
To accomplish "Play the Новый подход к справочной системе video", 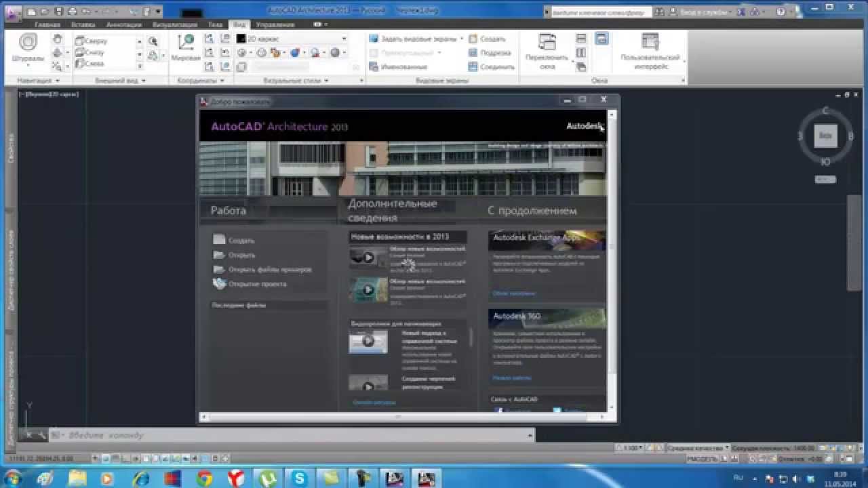I will point(368,341).
